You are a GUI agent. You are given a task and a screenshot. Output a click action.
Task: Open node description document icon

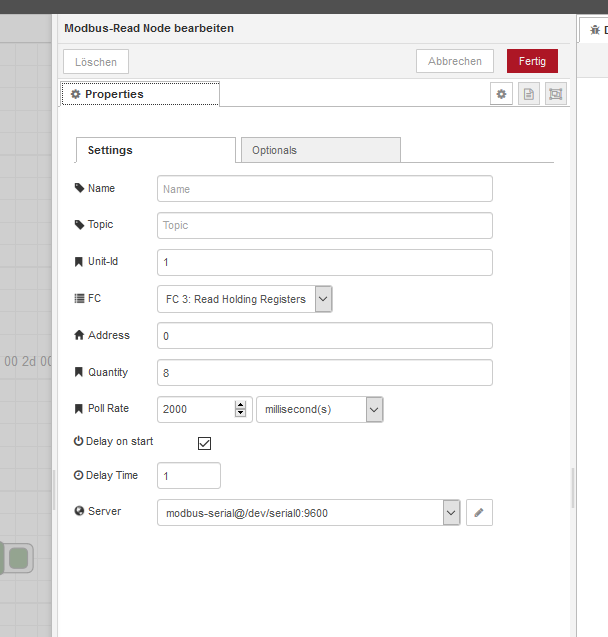(x=528, y=94)
